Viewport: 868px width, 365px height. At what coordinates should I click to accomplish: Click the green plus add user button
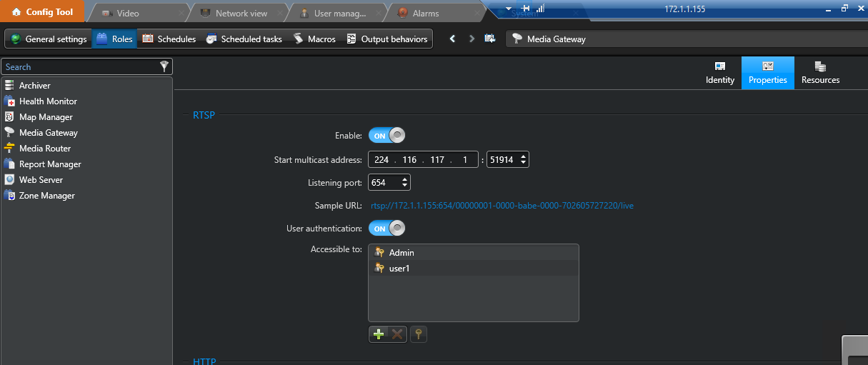coord(379,334)
